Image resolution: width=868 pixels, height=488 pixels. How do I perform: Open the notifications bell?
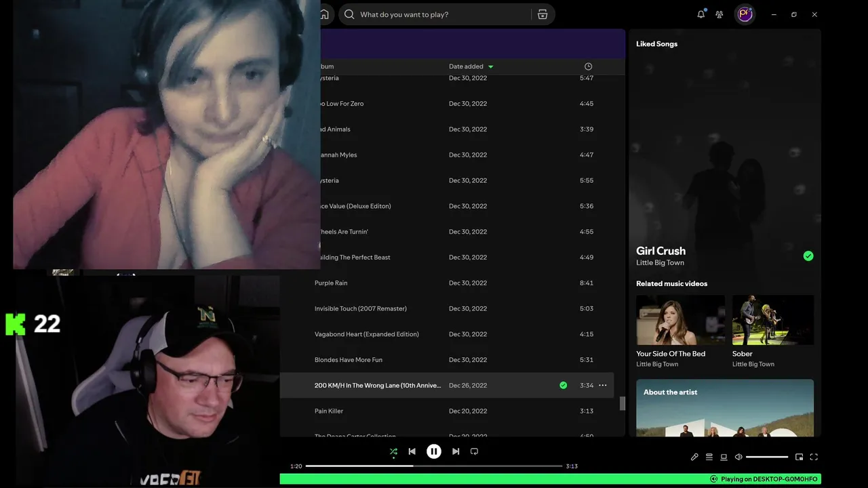click(701, 14)
